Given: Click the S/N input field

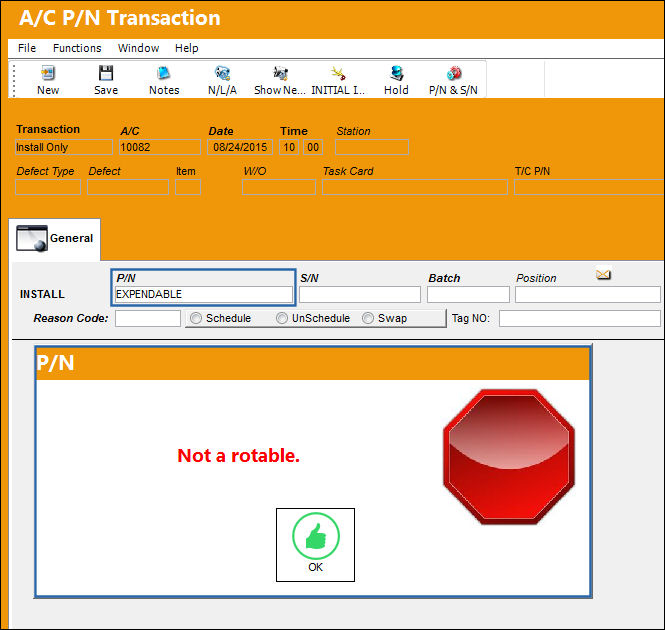Looking at the screenshot, I should 360,294.
